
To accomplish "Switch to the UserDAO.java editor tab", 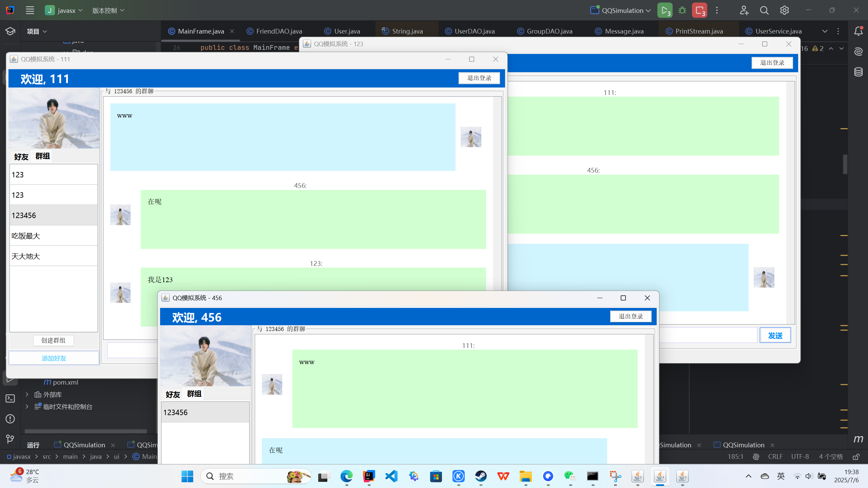I will click(x=474, y=31).
